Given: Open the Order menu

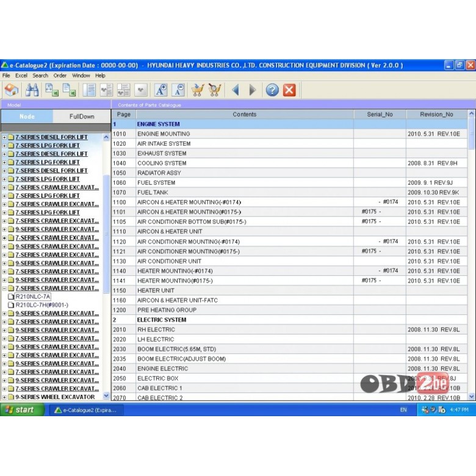Looking at the screenshot, I should pos(60,75).
